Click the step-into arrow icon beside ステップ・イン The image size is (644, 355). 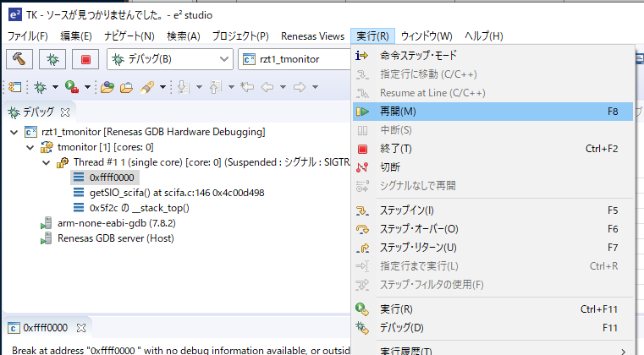(x=362, y=211)
